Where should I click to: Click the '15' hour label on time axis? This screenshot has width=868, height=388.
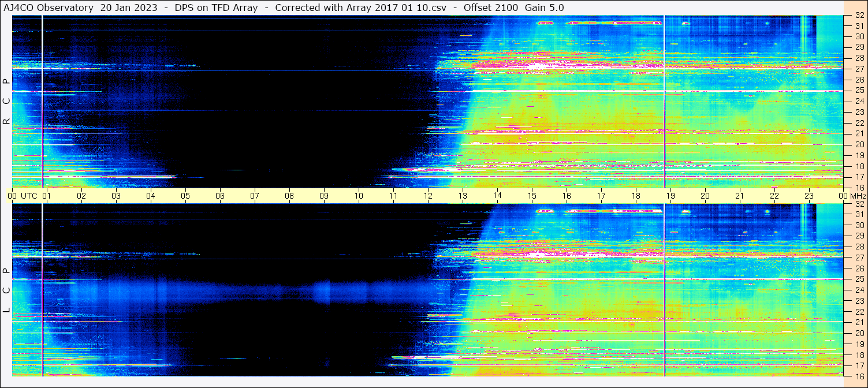coord(532,196)
